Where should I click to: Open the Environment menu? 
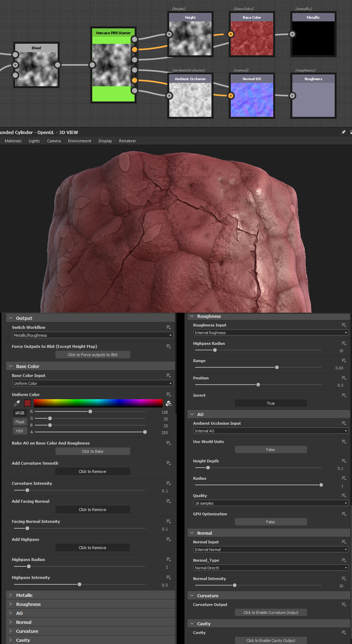coord(80,141)
